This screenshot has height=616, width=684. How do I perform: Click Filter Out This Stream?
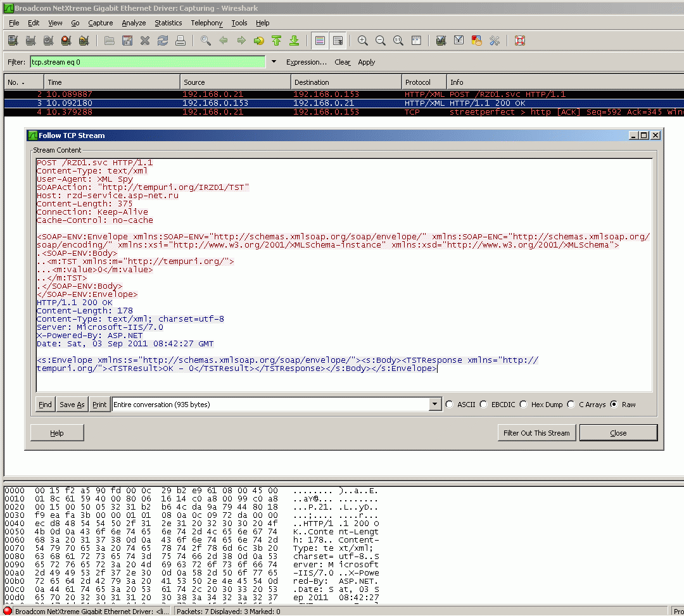point(536,433)
